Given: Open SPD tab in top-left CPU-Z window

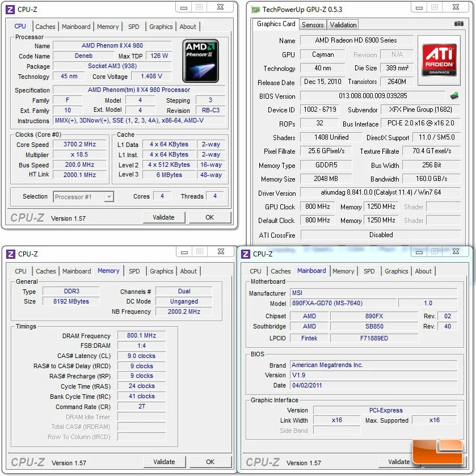Looking at the screenshot, I should 133,27.
